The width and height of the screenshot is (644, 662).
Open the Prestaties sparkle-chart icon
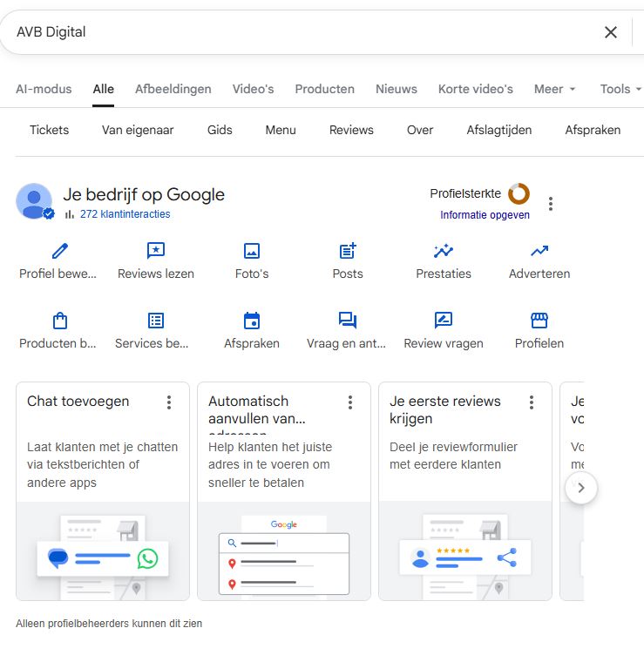[444, 251]
